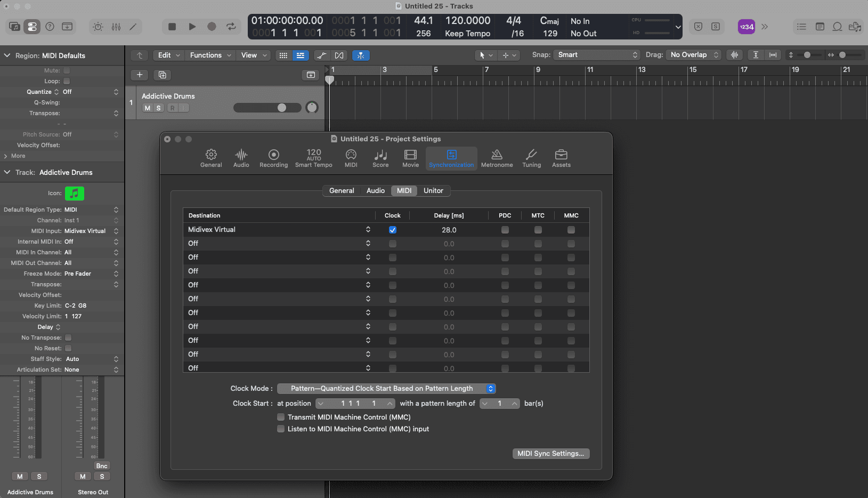Enable MMC for Midivex Virtual
Screen dimensions: 868x498
(571, 230)
